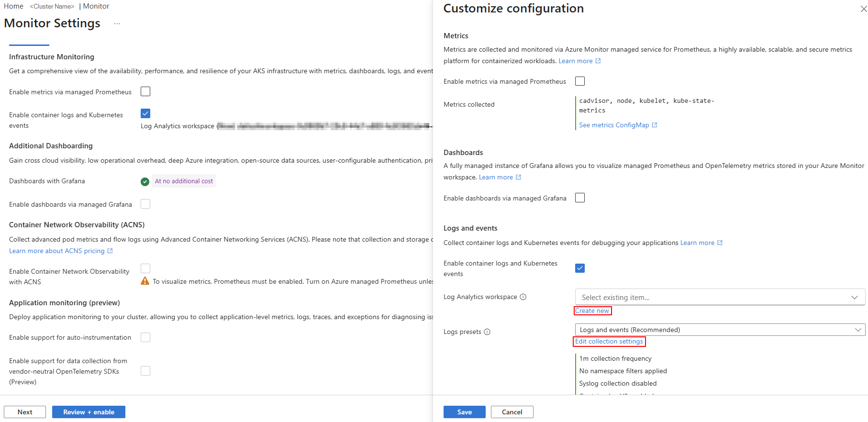Image resolution: width=868 pixels, height=422 pixels.
Task: Click the Next button
Action: click(25, 412)
